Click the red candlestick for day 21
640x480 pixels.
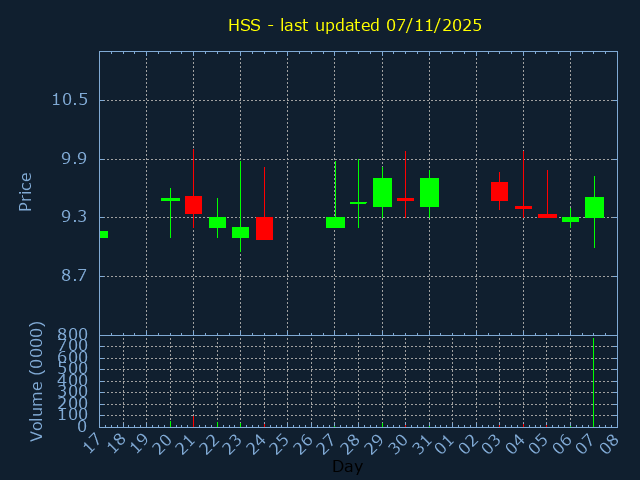point(193,204)
